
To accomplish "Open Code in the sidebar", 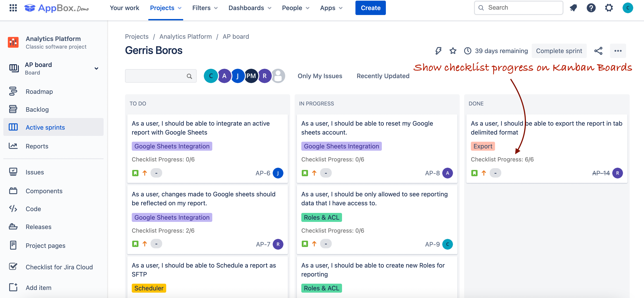I will [x=53, y=209].
